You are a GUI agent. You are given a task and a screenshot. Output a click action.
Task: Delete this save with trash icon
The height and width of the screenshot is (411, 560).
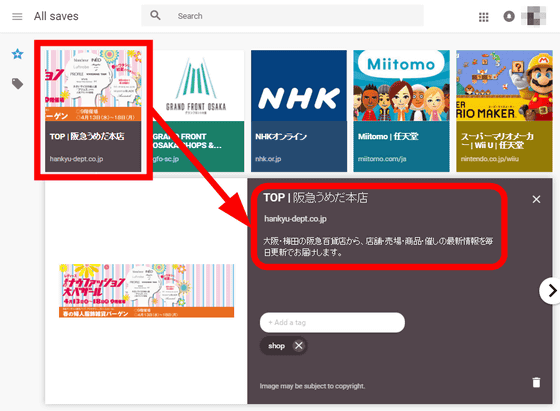[536, 382]
